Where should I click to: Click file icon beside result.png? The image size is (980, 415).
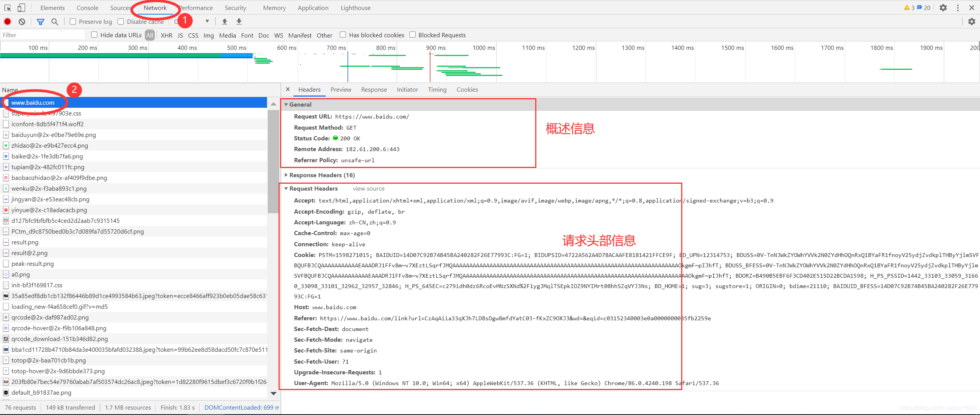(6, 242)
